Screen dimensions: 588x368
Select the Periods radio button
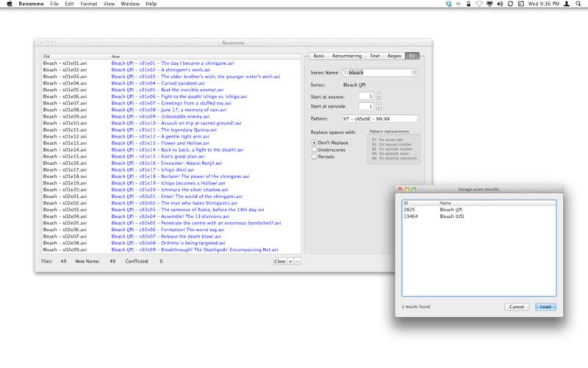(x=323, y=157)
